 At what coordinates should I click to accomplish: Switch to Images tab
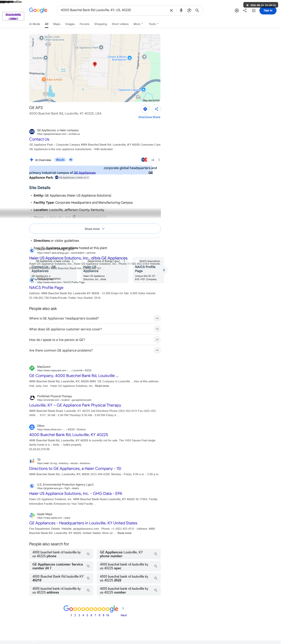[x=70, y=24]
